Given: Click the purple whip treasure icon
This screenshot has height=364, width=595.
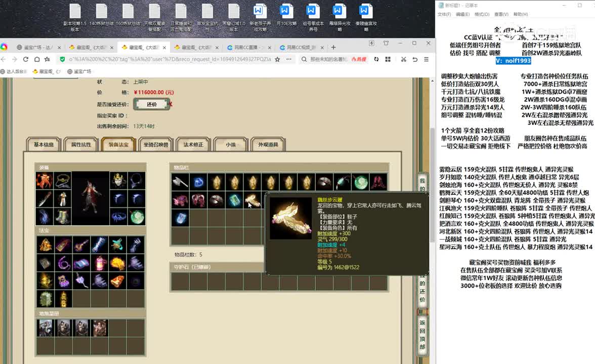Looking at the screenshot, I should point(63,262).
